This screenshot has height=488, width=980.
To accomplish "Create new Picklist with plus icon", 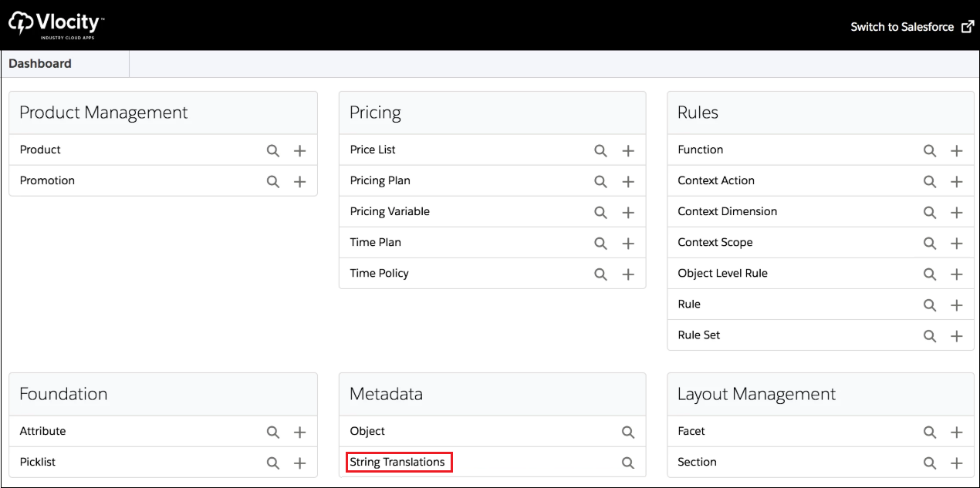I will point(300,463).
